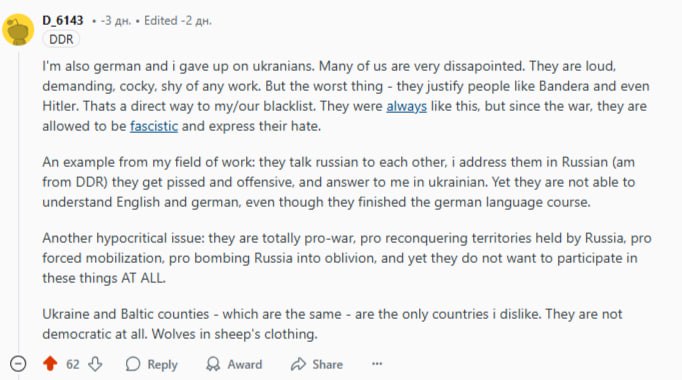Click the Reply speech bubble icon
The height and width of the screenshot is (380, 682).
pos(133,364)
